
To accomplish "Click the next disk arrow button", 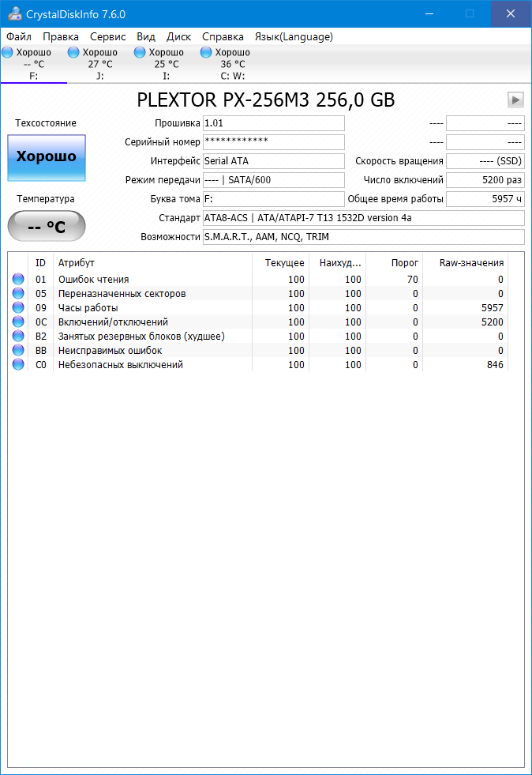I will pos(515,100).
